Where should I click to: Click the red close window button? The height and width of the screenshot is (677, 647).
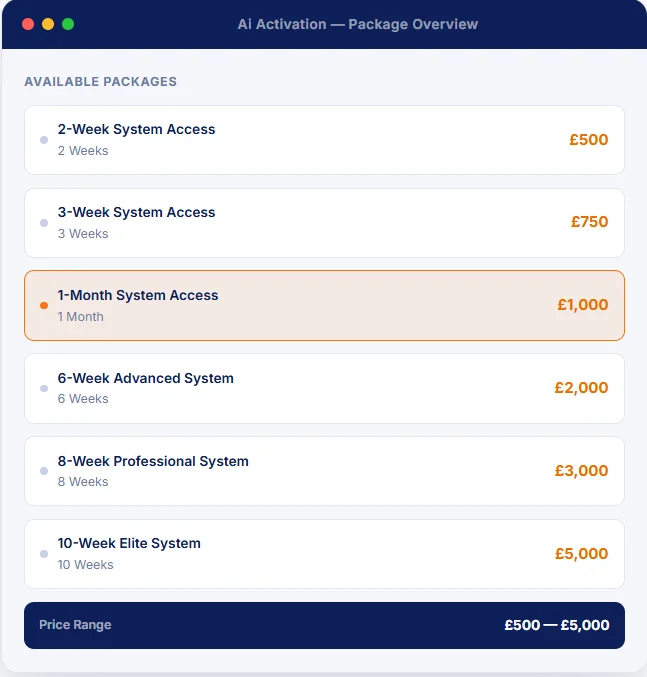click(x=28, y=24)
